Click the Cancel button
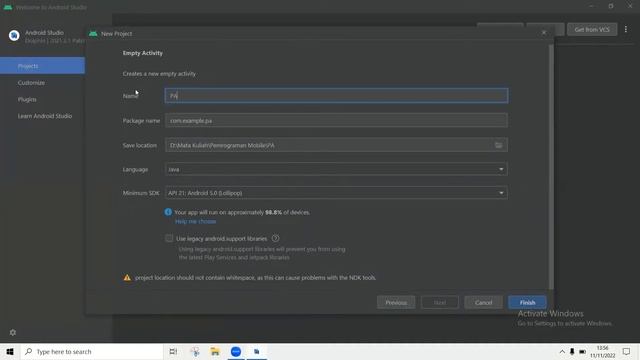The image size is (640, 360). pyautogui.click(x=483, y=302)
